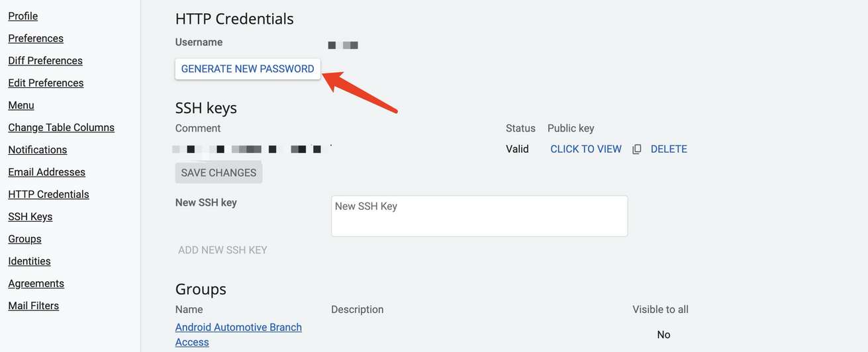This screenshot has height=352, width=868.
Task: Jump to SSH Keys sidebar link
Action: point(30,217)
